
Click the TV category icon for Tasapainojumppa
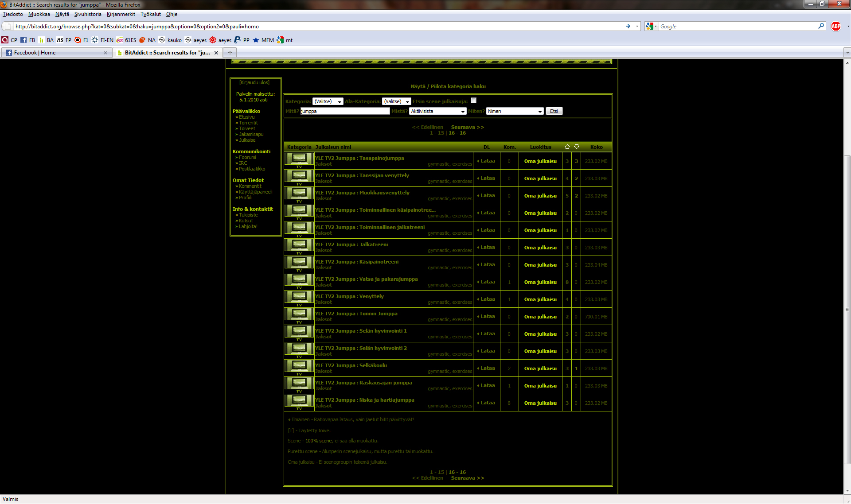(299, 159)
